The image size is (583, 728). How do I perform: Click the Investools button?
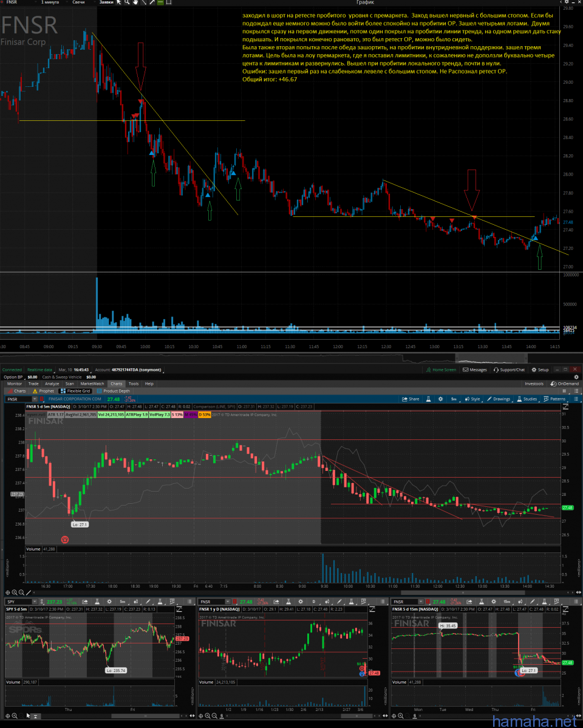[x=534, y=384]
